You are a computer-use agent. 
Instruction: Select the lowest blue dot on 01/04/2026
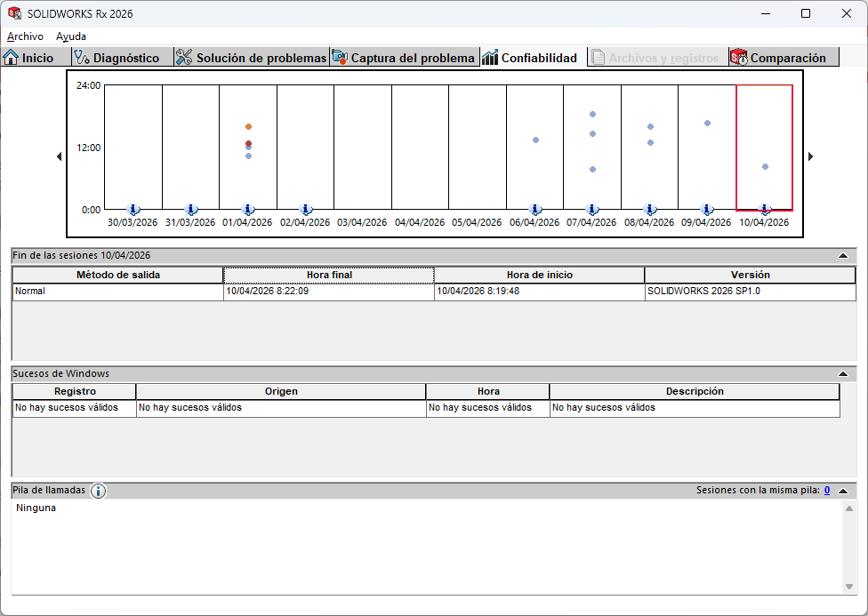(x=248, y=156)
